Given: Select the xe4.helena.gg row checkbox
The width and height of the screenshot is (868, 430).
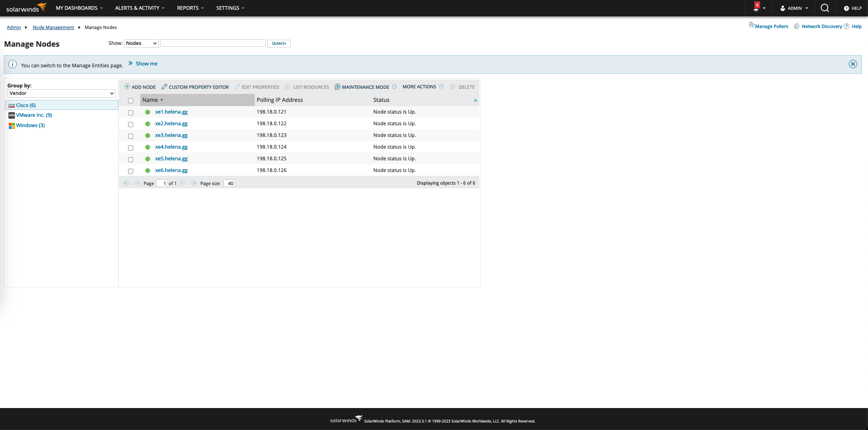Looking at the screenshot, I should click(x=131, y=148).
